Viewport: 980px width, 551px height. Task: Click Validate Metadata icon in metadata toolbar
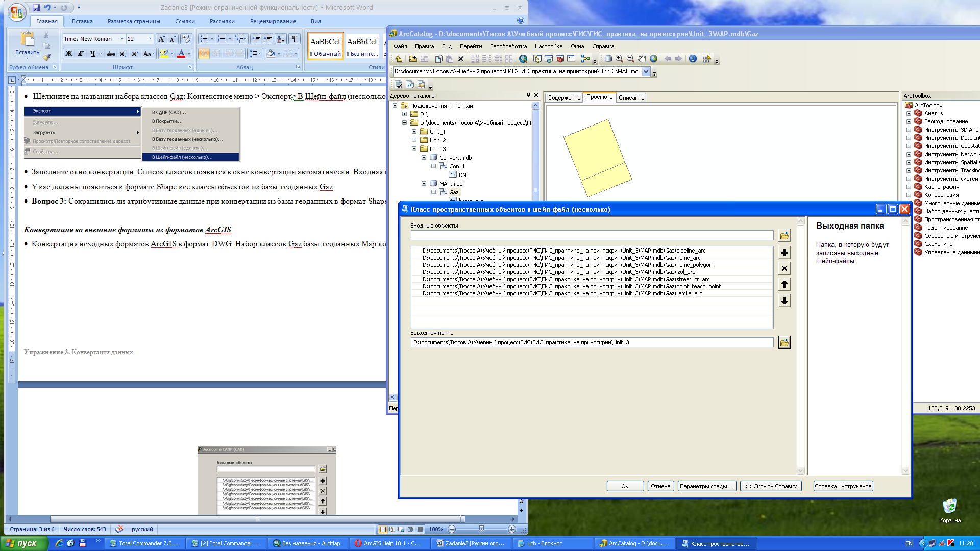[x=399, y=84]
